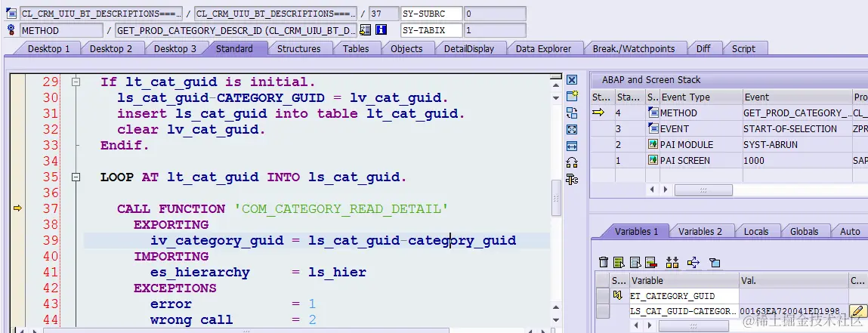This screenshot has height=333, width=868.
Task: Click the Val. column header
Action: (x=794, y=280)
